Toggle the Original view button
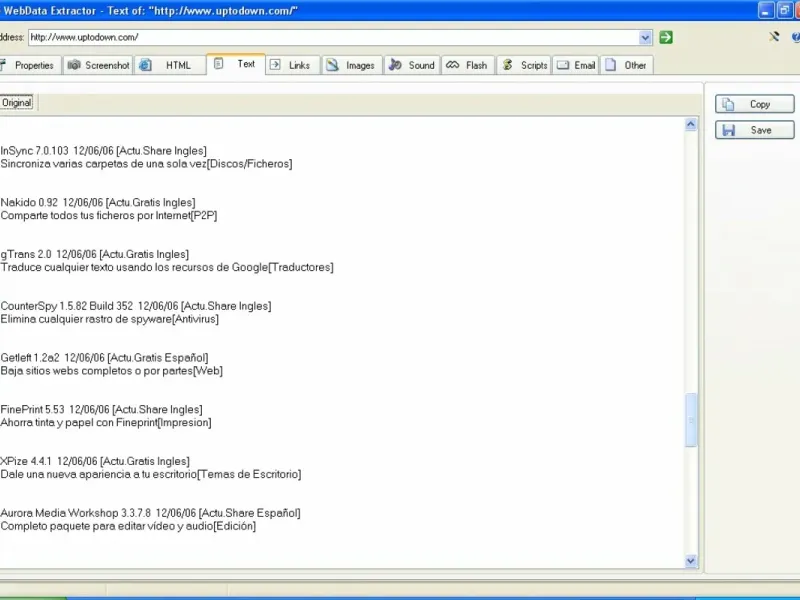The width and height of the screenshot is (800, 600). pos(17,103)
